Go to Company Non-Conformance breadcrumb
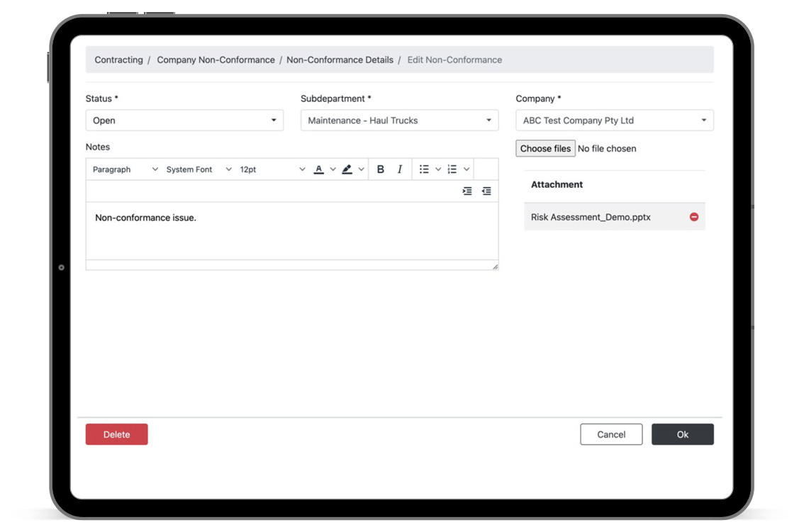The image size is (804, 532). [x=216, y=60]
